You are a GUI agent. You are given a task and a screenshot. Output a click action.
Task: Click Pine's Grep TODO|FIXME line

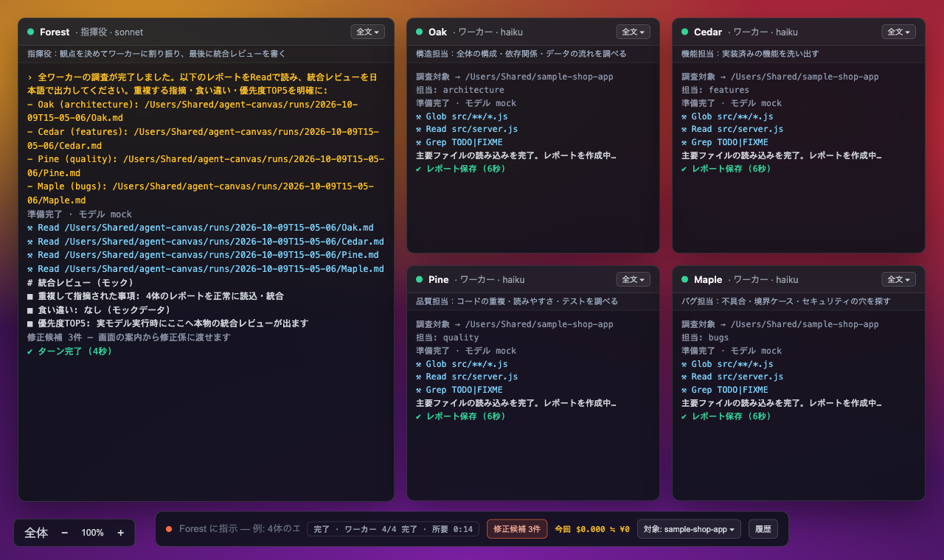(459, 390)
